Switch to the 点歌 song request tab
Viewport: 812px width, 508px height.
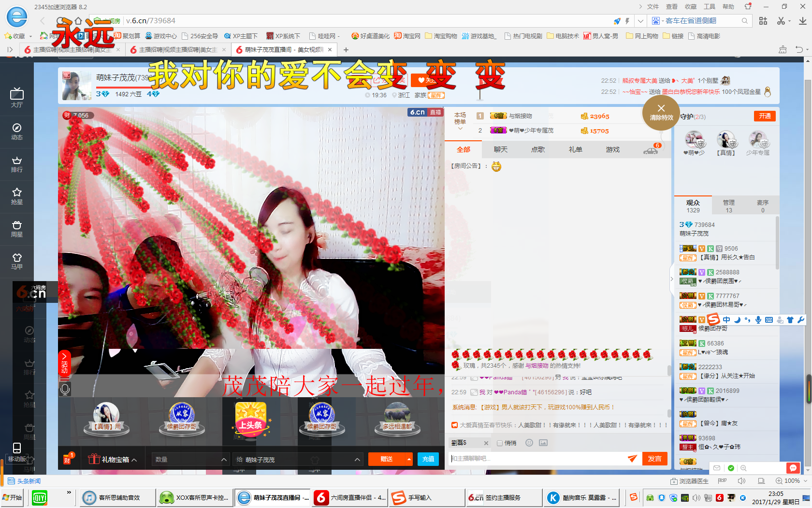[x=538, y=149]
